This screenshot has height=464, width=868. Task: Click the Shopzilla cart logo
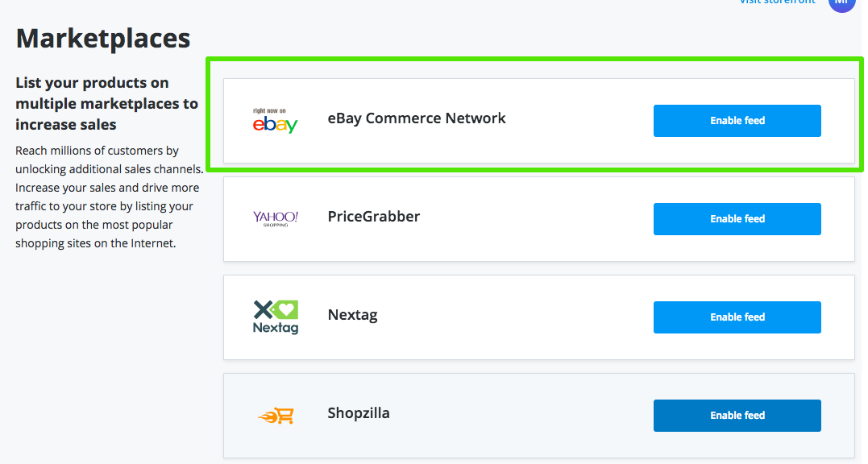click(276, 416)
